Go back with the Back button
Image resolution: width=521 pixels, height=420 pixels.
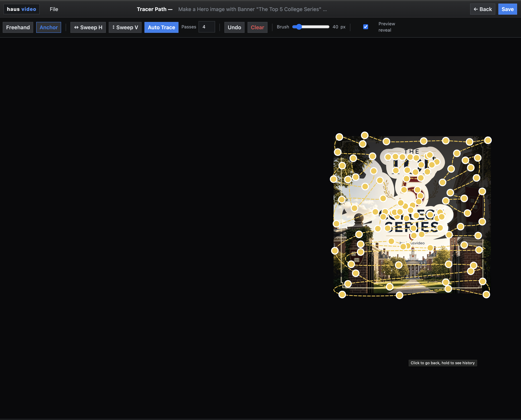[483, 9]
